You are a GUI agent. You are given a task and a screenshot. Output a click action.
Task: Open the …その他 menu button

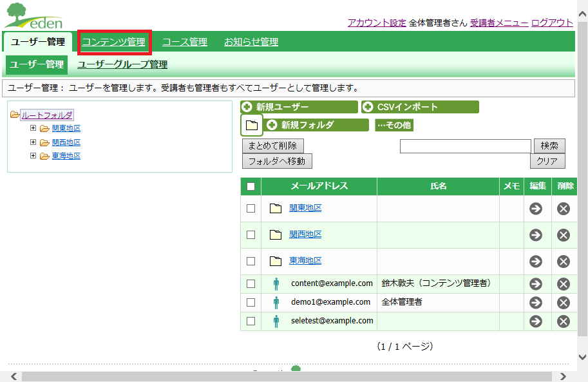394,125
